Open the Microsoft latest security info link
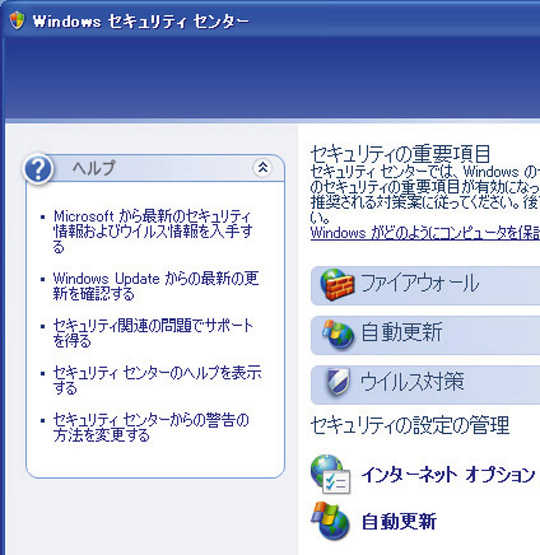This screenshot has width=540, height=555. coord(153,231)
